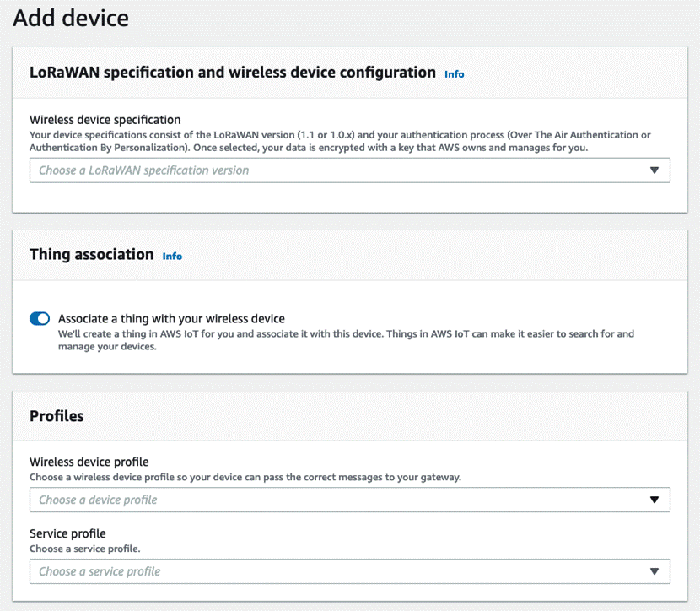Click the 'Choose a service profile' field

click(350, 571)
